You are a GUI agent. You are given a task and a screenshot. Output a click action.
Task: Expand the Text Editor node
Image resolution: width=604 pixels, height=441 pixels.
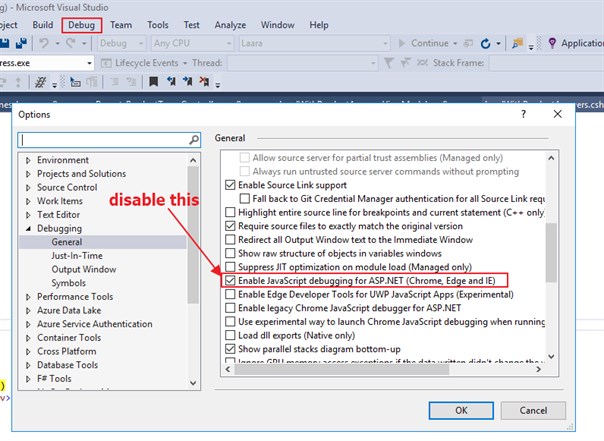click(28, 215)
